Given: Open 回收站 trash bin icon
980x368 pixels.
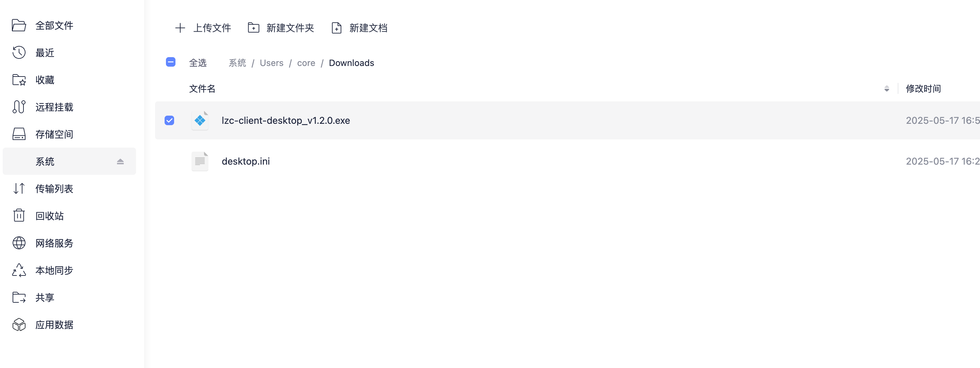Looking at the screenshot, I should tap(19, 215).
